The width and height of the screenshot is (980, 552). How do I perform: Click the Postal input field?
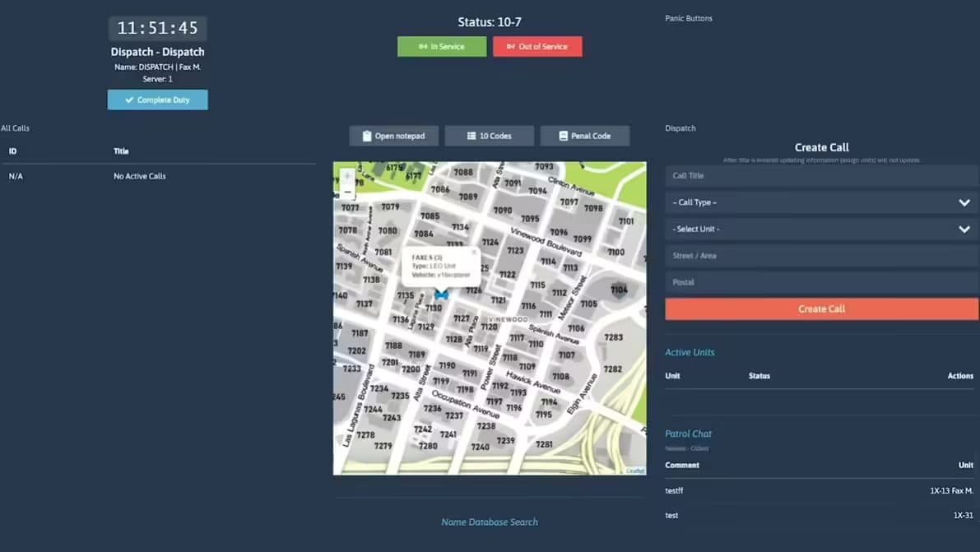(821, 282)
